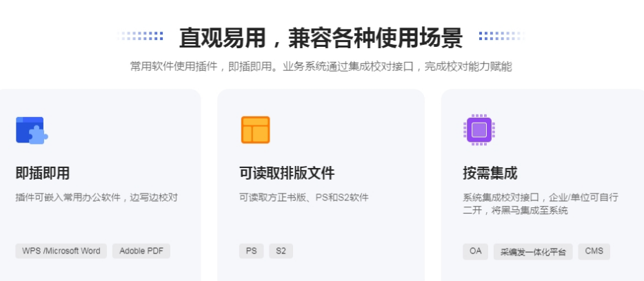644x281 pixels.
Task: Click the S2 tag
Action: [281, 251]
